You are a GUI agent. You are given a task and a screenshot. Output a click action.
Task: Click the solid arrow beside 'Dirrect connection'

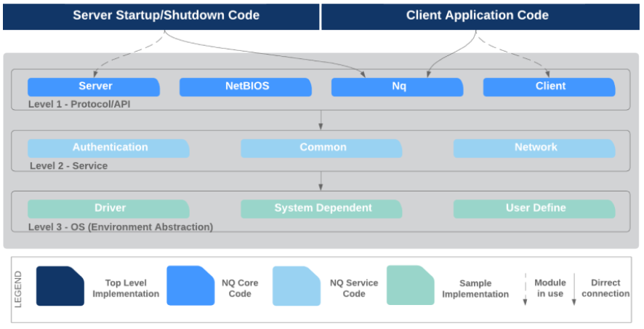574,289
